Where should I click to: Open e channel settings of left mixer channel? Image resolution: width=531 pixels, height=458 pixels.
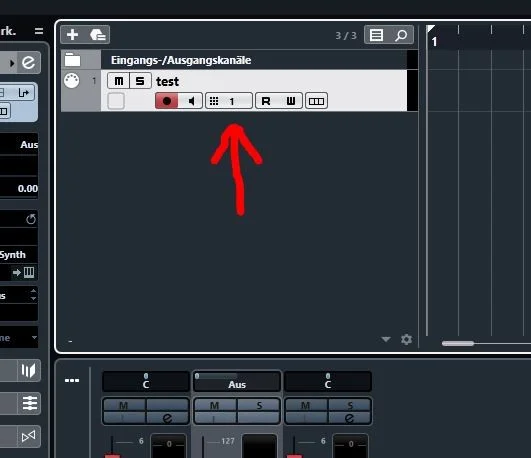point(167,418)
